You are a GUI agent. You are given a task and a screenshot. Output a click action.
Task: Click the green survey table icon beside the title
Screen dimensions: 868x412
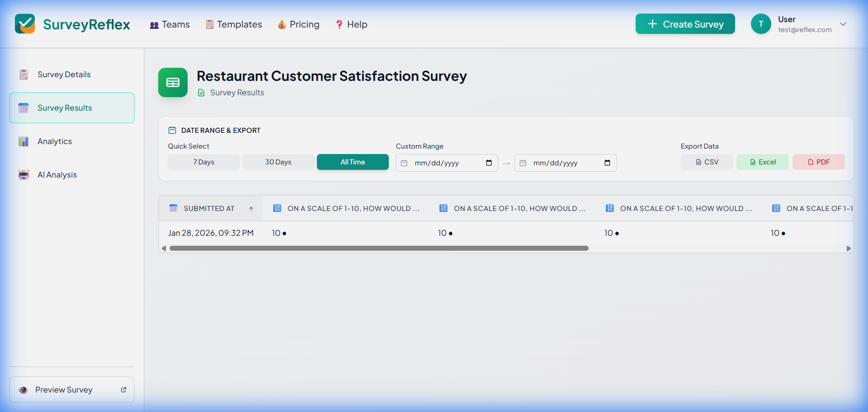(173, 82)
